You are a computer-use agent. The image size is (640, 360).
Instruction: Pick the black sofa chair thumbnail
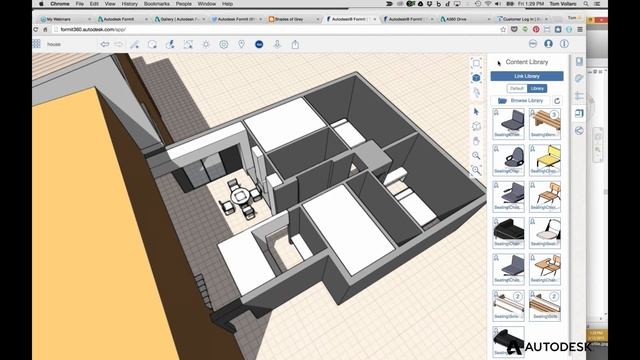509,233
